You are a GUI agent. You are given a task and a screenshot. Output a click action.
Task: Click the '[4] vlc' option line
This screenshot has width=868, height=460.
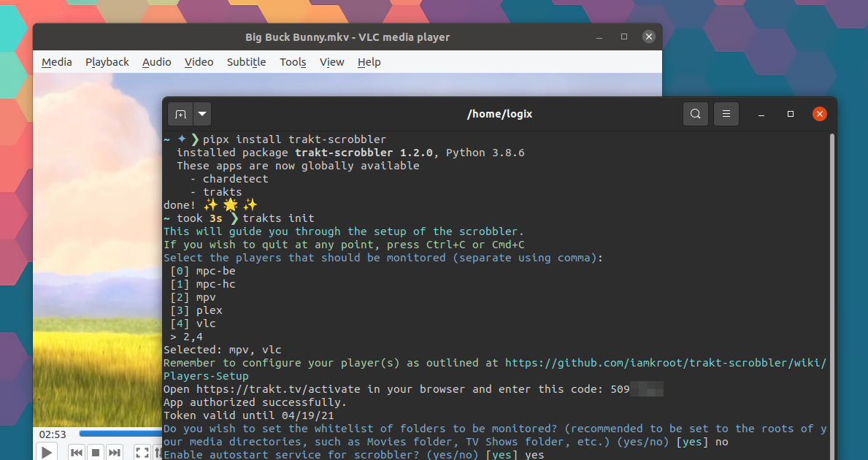point(193,323)
